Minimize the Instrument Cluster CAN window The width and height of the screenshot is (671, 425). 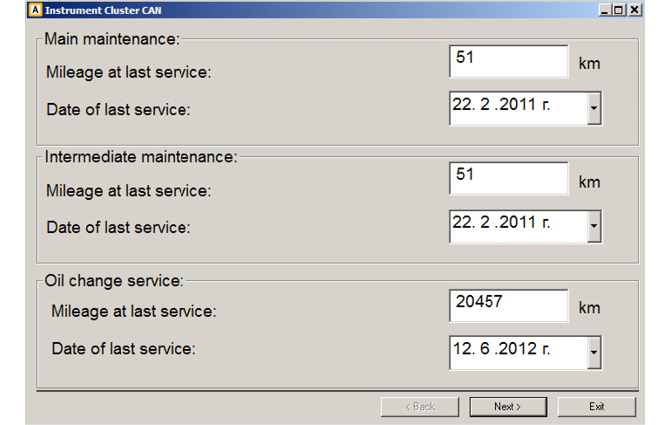[605, 10]
